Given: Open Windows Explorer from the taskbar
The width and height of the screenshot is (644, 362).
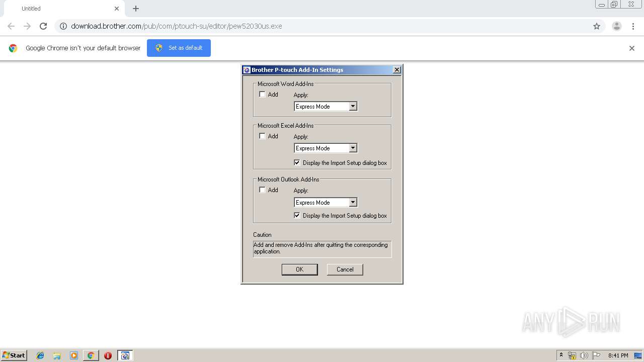Looking at the screenshot, I should pos(57,355).
